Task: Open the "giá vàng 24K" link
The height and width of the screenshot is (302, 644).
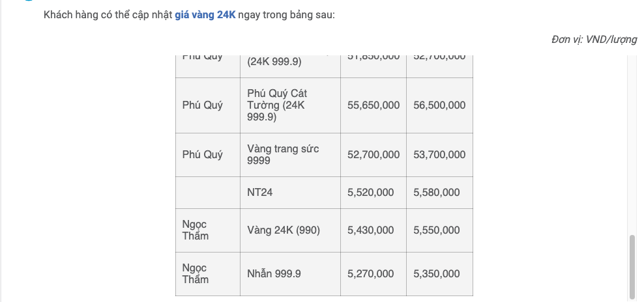Action: (205, 14)
